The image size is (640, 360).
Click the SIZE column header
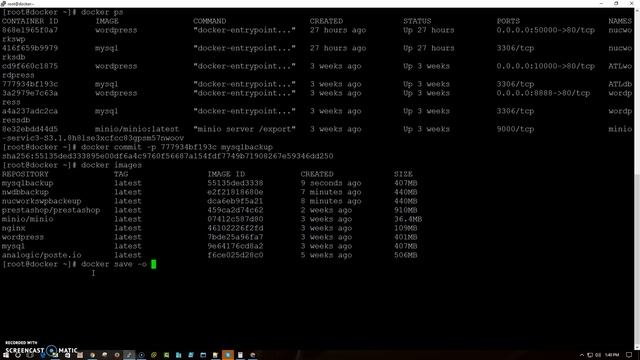(x=403, y=174)
